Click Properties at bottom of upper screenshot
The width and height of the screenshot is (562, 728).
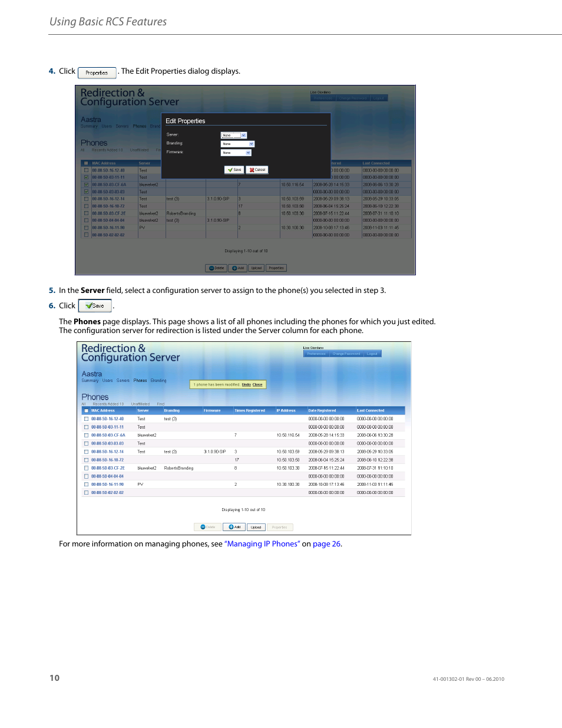276,268
